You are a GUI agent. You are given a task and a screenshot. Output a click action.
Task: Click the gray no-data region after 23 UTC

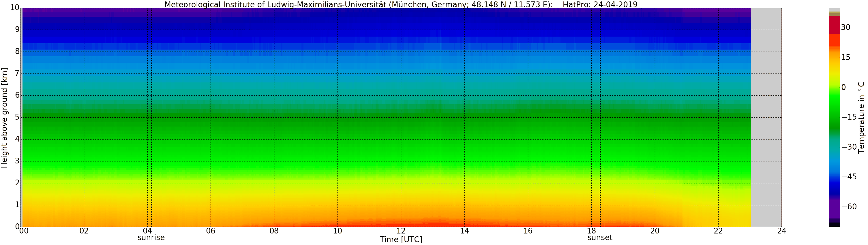(766, 118)
